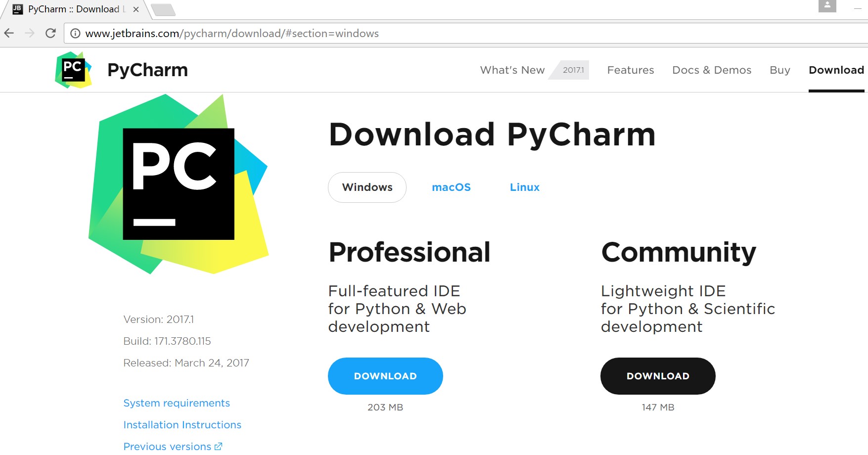Open Previous versions link
868x455 pixels.
(167, 447)
